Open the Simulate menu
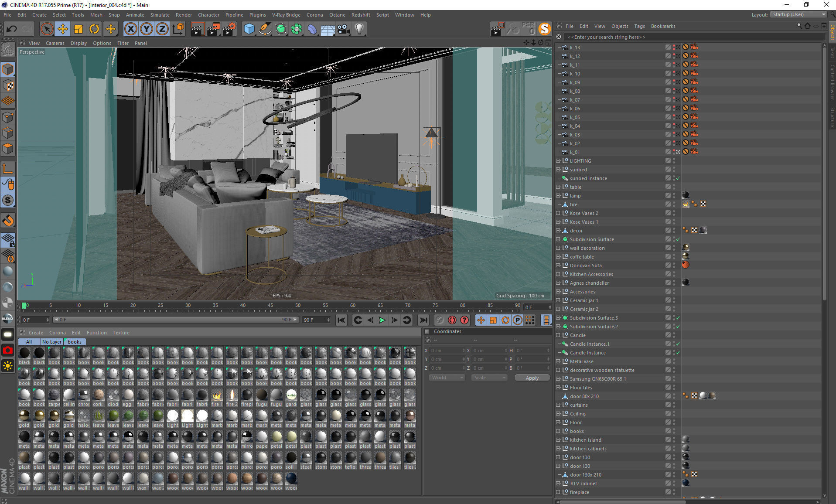Screen dimensions: 836x504 click(x=160, y=15)
